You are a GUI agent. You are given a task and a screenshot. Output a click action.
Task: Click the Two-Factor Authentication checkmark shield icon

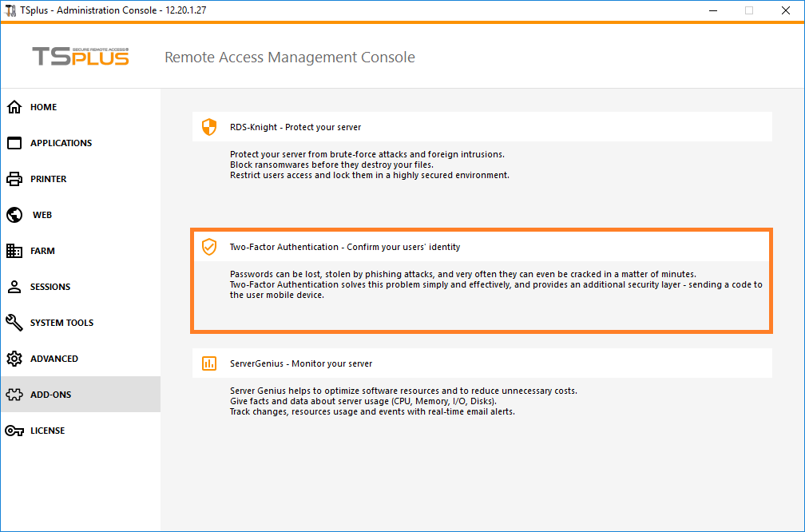209,247
